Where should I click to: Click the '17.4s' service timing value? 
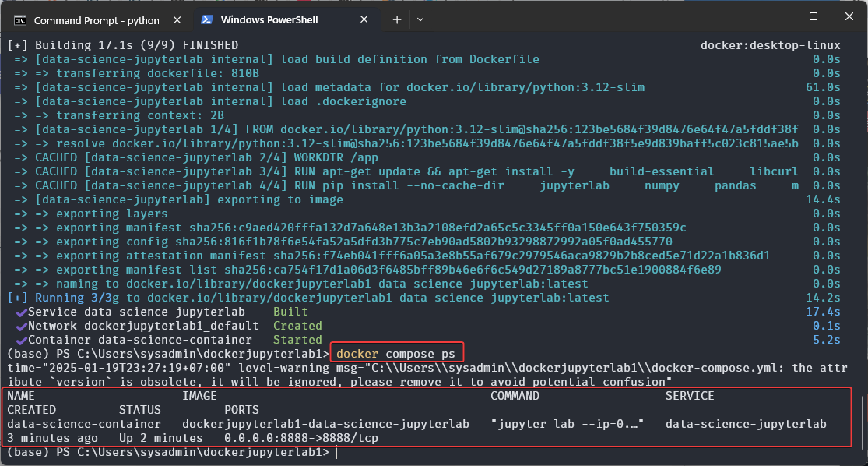823,312
